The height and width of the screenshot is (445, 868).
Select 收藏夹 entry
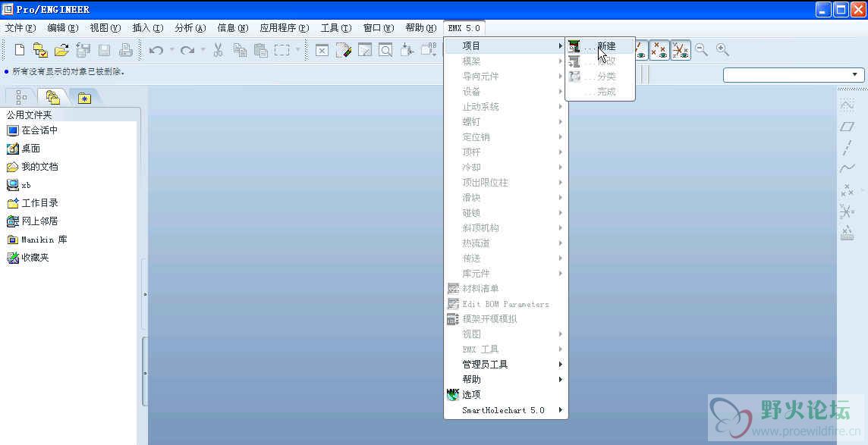click(x=27, y=258)
